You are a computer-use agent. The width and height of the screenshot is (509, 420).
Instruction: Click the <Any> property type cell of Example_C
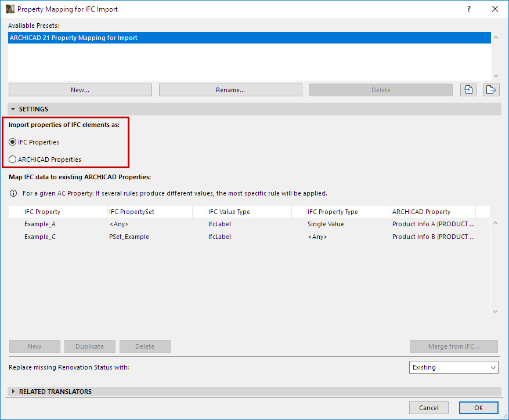317,237
